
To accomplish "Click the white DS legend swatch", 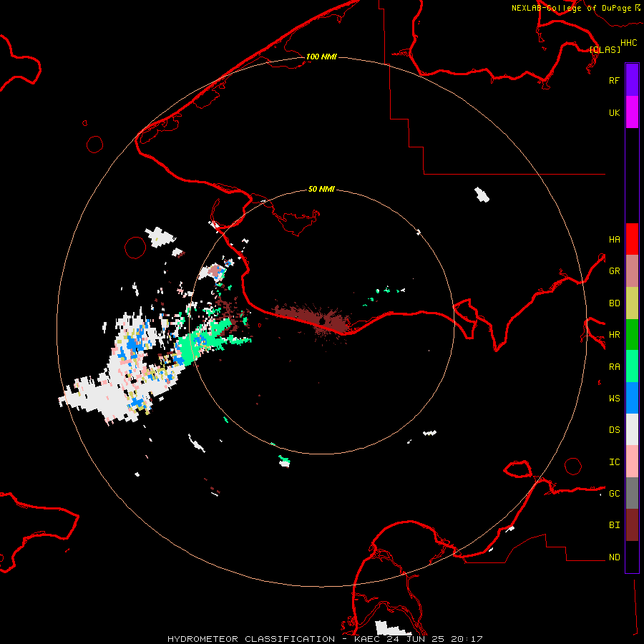I will pos(632,429).
